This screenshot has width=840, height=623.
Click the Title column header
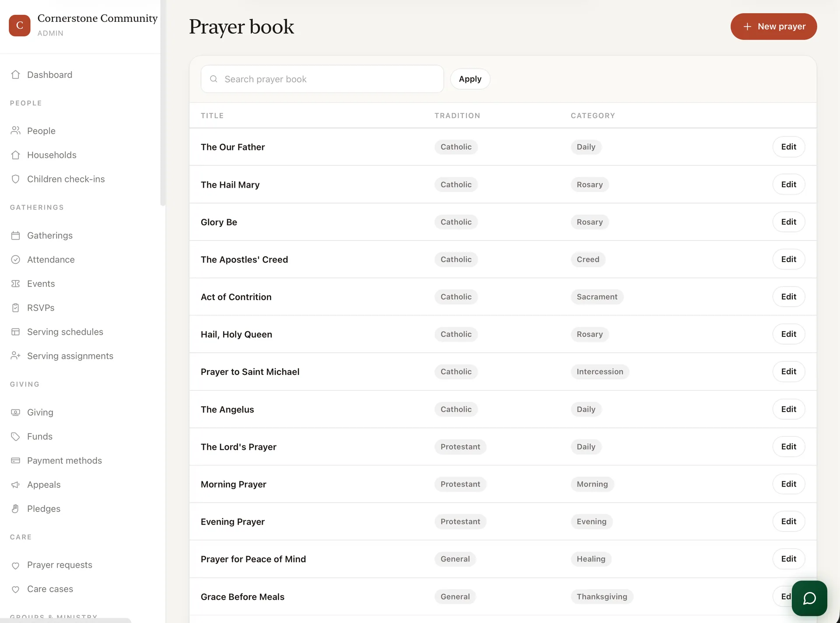tap(212, 115)
